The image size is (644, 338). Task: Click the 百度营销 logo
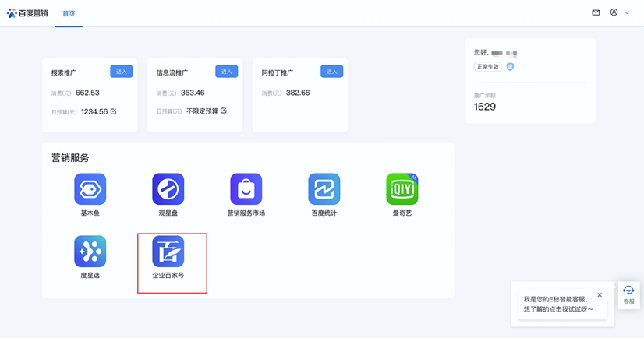27,13
